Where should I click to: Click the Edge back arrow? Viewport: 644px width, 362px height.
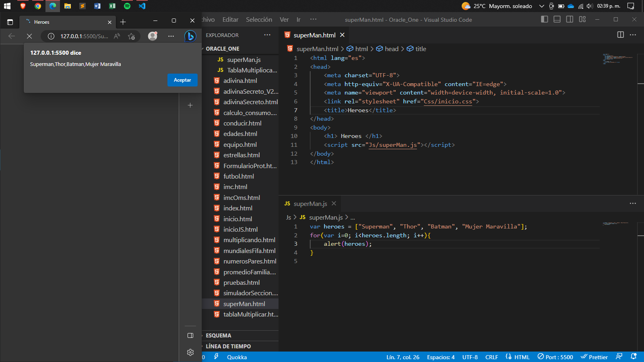coord(12,36)
